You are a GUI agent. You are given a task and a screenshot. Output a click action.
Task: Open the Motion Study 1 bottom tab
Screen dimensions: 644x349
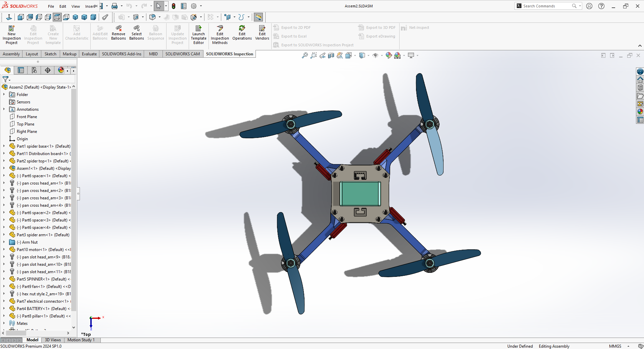pos(81,340)
